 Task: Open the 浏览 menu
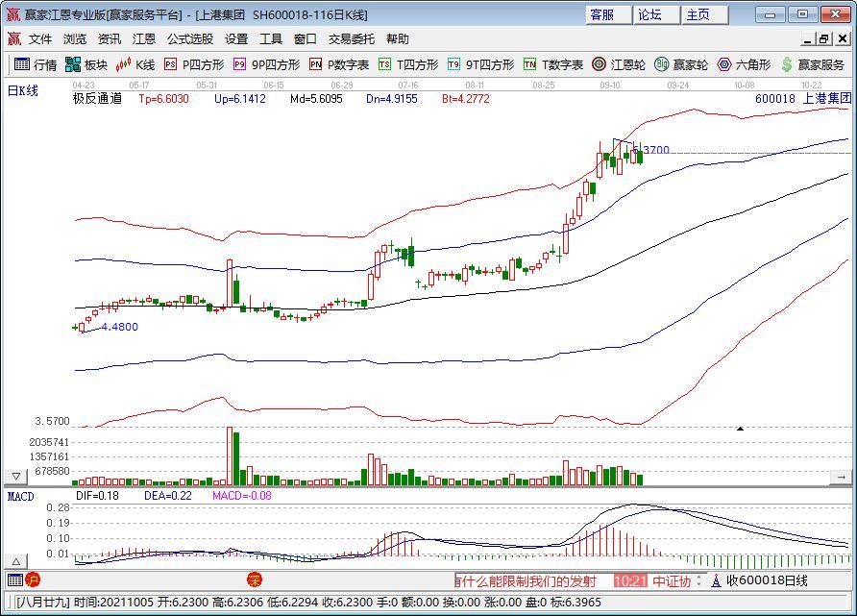coord(75,38)
